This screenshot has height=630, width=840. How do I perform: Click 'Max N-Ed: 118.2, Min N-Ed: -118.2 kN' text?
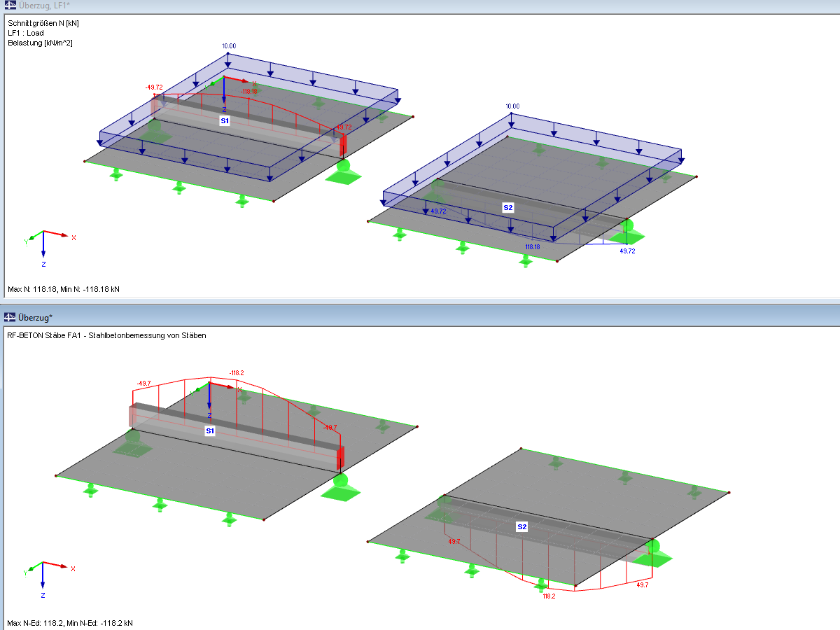71,622
